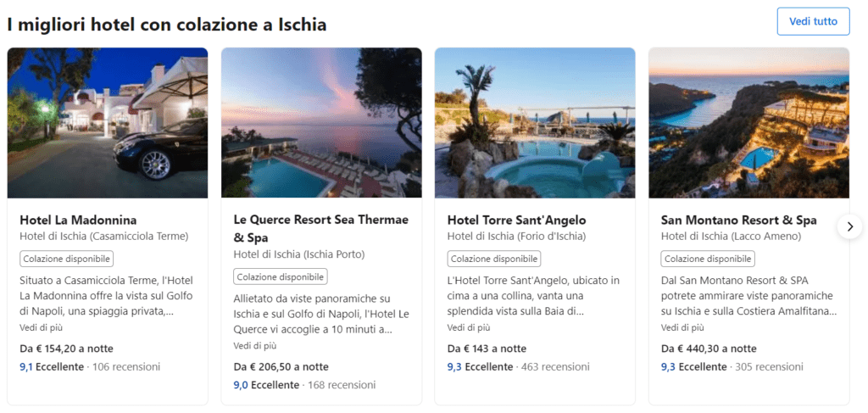Expand Vedi di più for San Montano Resort
This screenshot has width=868, height=413.
pos(682,327)
